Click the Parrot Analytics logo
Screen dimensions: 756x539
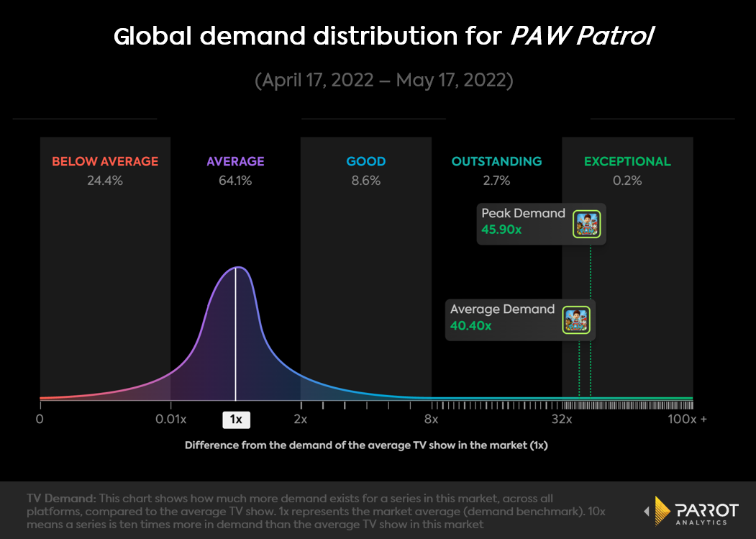tap(689, 510)
